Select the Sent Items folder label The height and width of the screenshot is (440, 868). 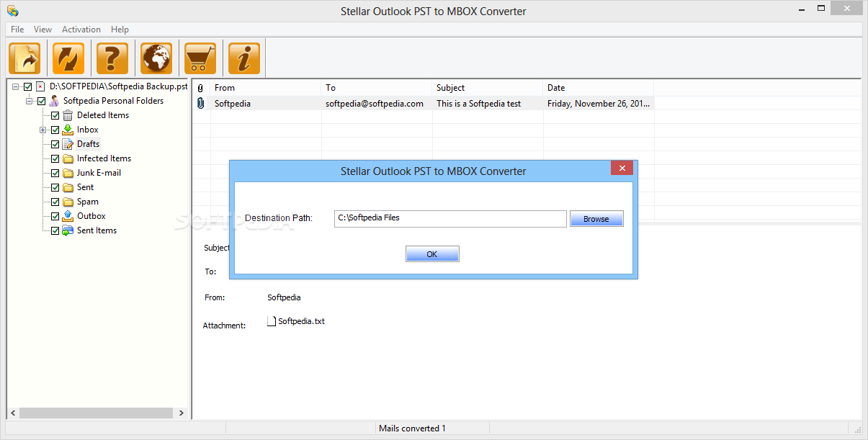[97, 230]
